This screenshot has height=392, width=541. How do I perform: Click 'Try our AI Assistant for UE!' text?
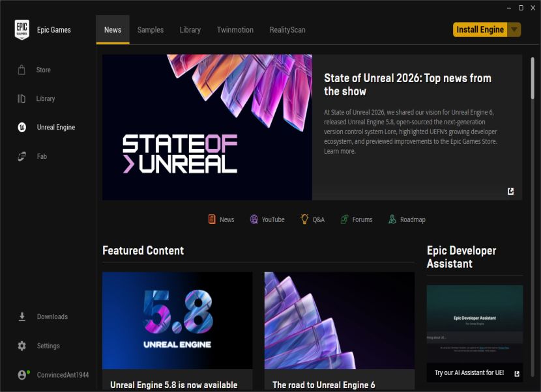pos(469,372)
